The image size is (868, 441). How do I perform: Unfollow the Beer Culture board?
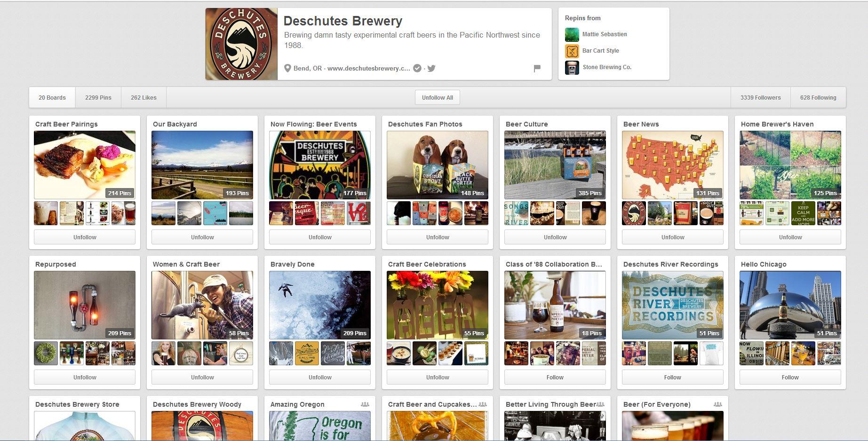555,237
